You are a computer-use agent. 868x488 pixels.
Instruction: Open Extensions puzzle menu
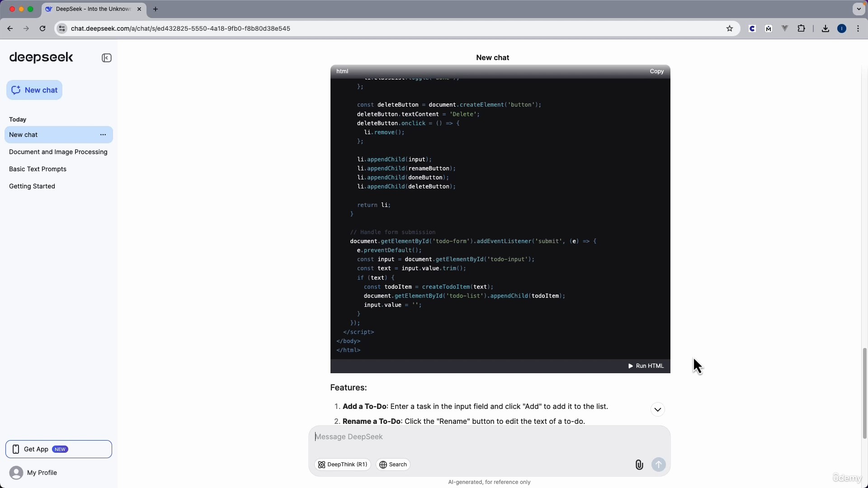tap(802, 28)
